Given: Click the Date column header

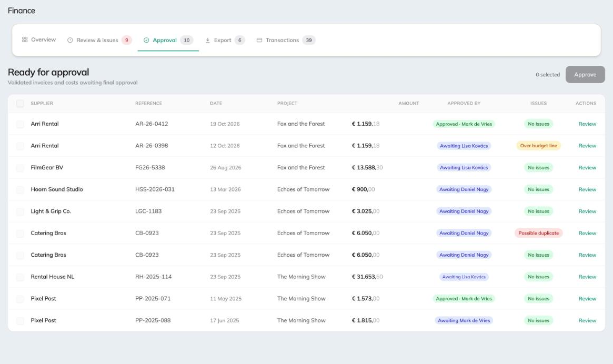Looking at the screenshot, I should tap(216, 103).
